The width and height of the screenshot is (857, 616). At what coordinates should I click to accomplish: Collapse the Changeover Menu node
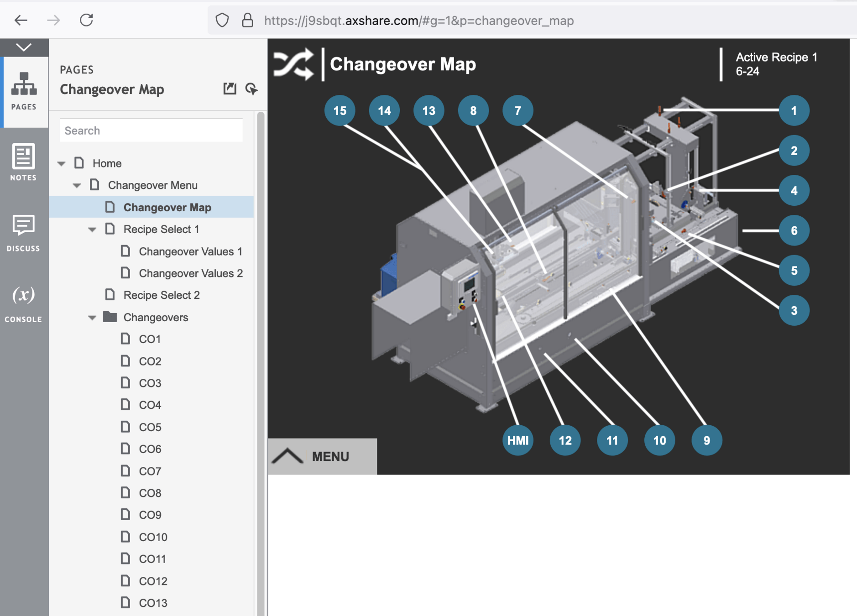tap(77, 185)
